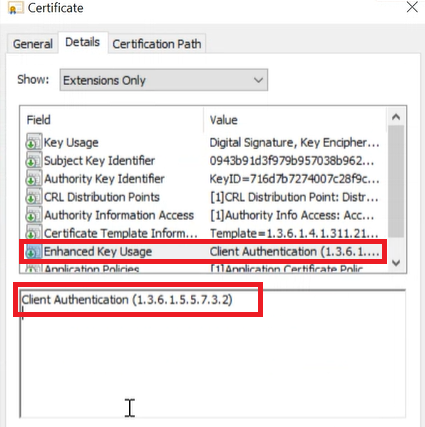
Task: Click the Key Usage extension icon
Action: [34, 142]
